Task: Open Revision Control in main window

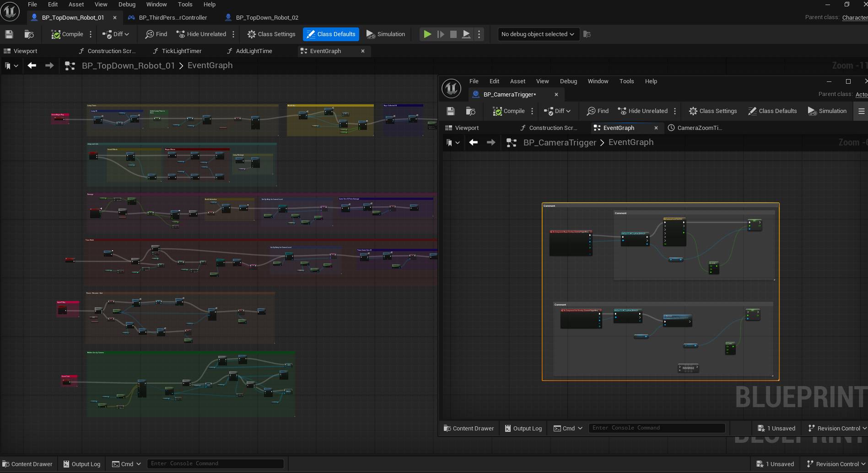Action: [x=837, y=464]
